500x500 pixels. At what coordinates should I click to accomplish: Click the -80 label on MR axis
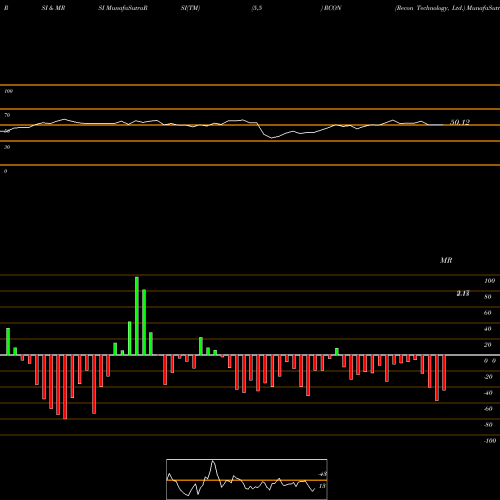click(488, 425)
